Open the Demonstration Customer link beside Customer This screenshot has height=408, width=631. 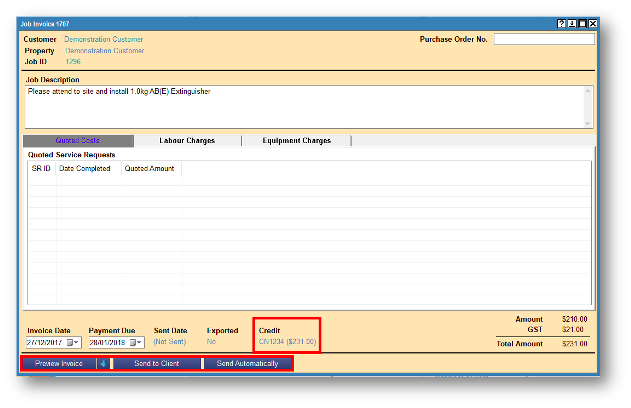[103, 39]
